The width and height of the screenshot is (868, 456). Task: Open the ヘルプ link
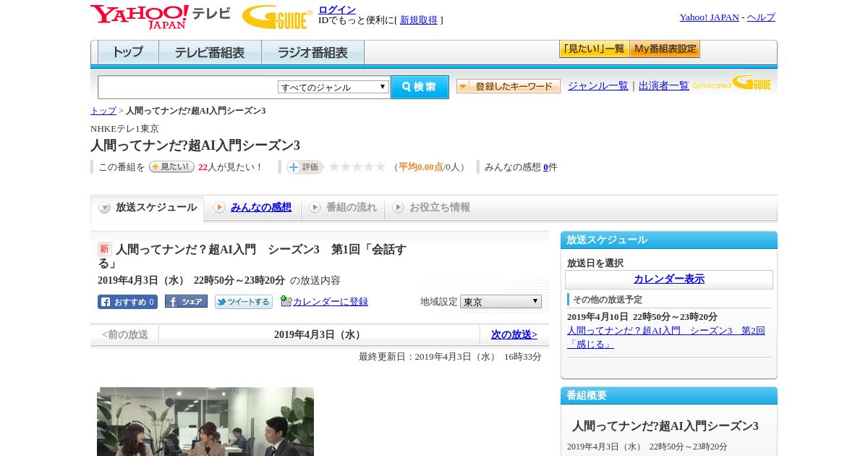pyautogui.click(x=761, y=17)
